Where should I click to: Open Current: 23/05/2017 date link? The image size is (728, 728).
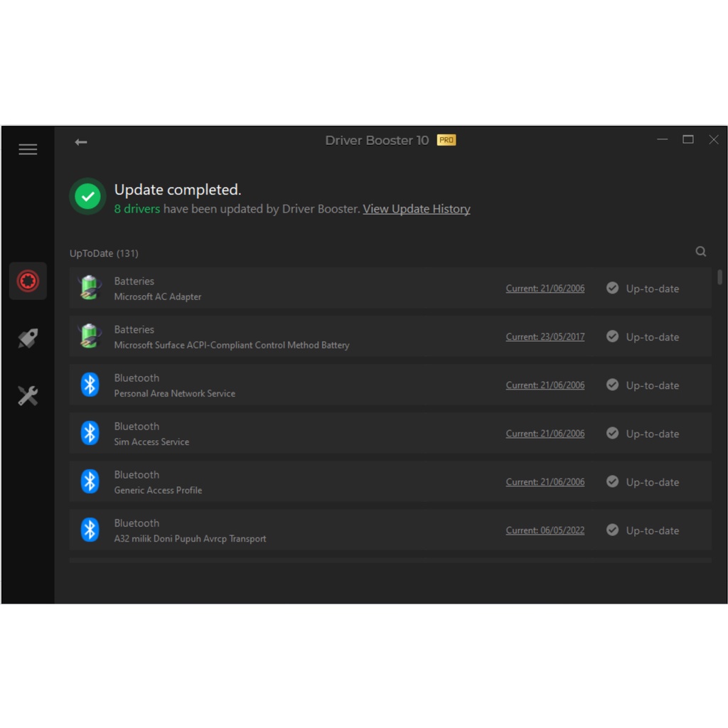(545, 336)
